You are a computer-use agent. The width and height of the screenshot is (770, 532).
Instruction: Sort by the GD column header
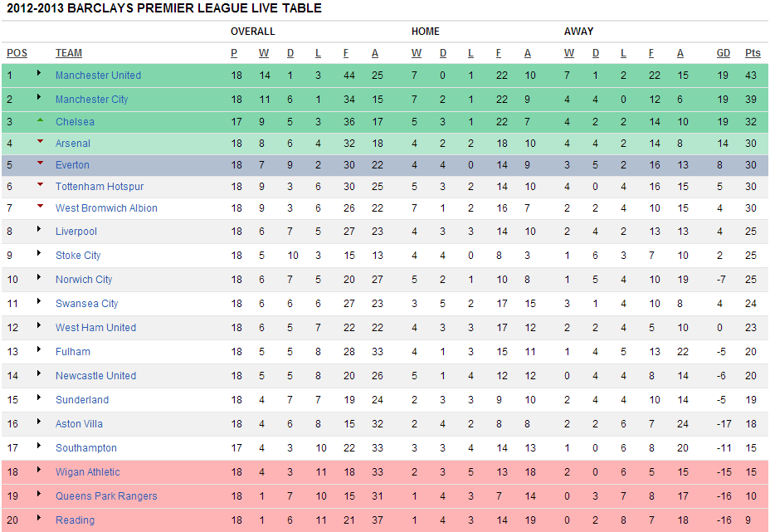coord(723,53)
